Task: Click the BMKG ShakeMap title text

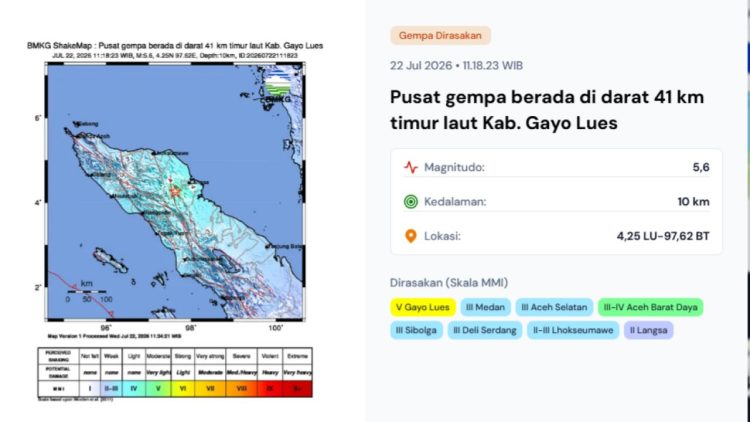Action: [175, 45]
